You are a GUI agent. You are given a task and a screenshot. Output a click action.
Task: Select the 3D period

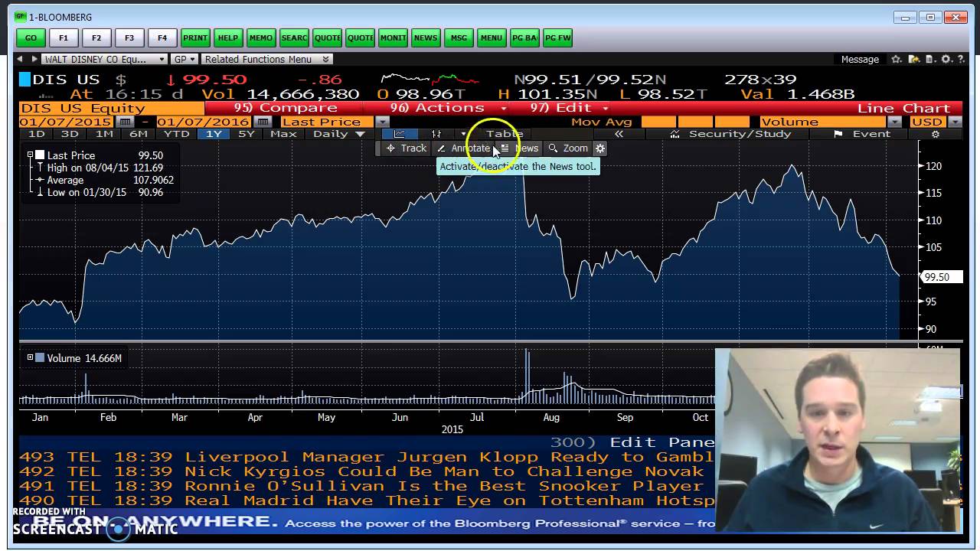coord(70,134)
